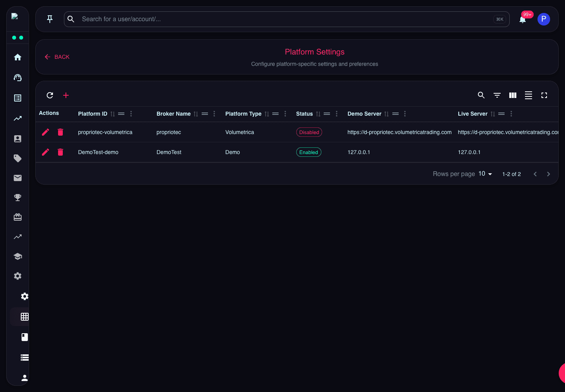Click the pin icon in top bar
565x392 pixels.
pyautogui.click(x=50, y=19)
